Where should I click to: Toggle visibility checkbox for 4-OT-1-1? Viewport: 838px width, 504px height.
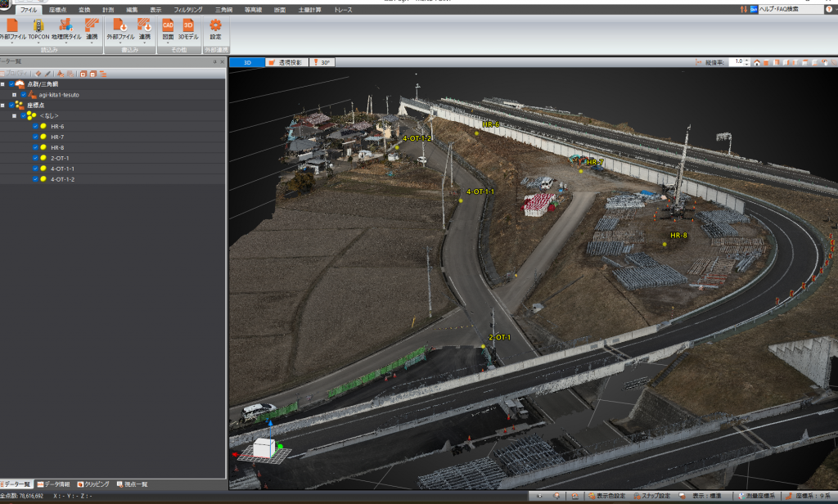click(35, 169)
